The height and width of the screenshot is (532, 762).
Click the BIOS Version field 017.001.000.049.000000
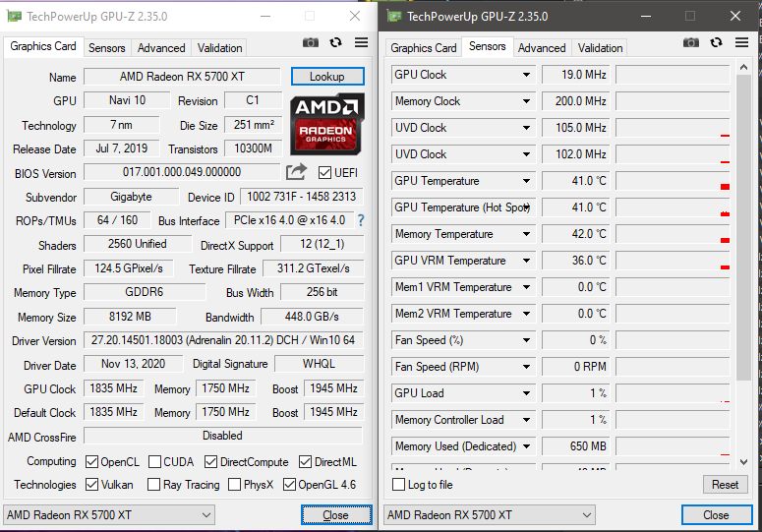(x=182, y=172)
